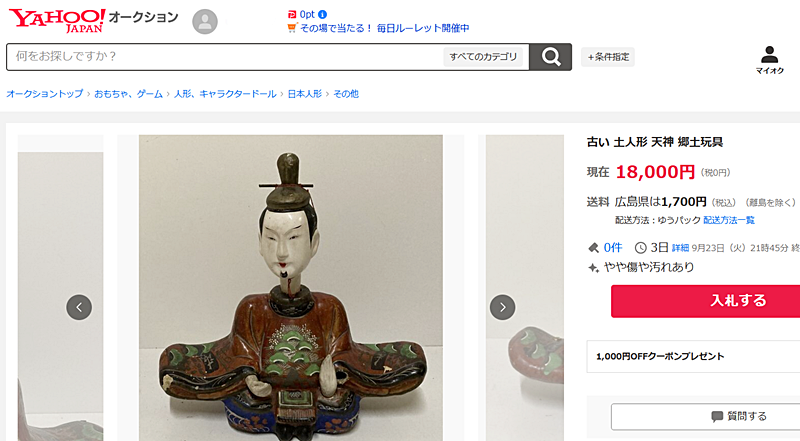Expand the +条件指定 filter options
Image resolution: width=800 pixels, height=441 pixels.
[x=608, y=57]
